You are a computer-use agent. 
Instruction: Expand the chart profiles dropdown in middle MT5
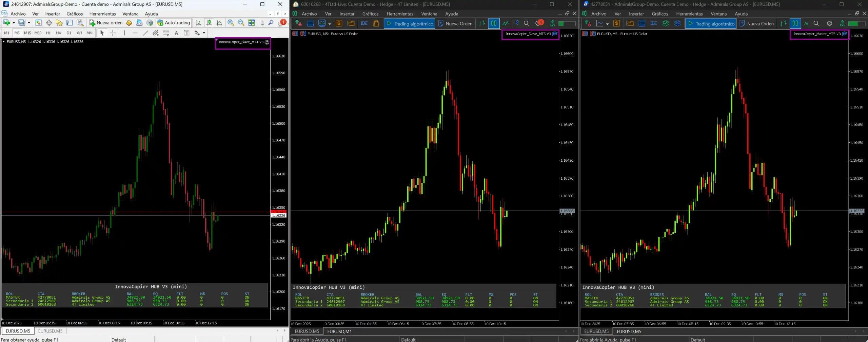[329, 24]
